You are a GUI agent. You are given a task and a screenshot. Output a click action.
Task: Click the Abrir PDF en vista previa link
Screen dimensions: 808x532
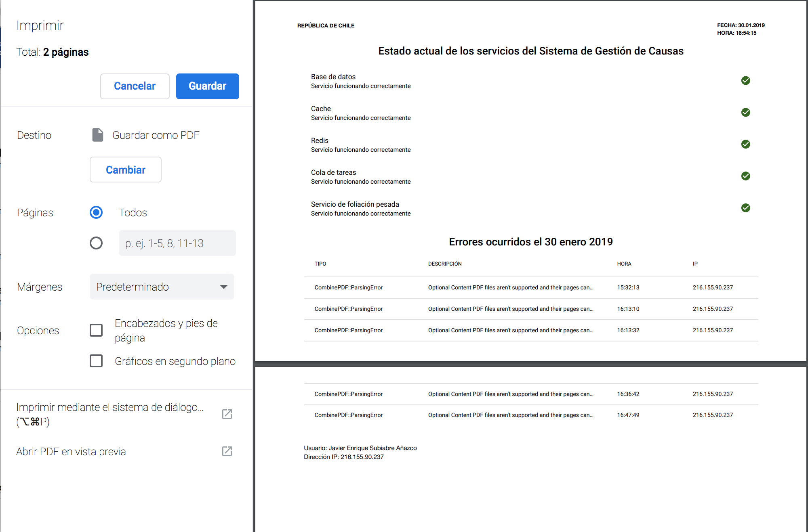[71, 451]
